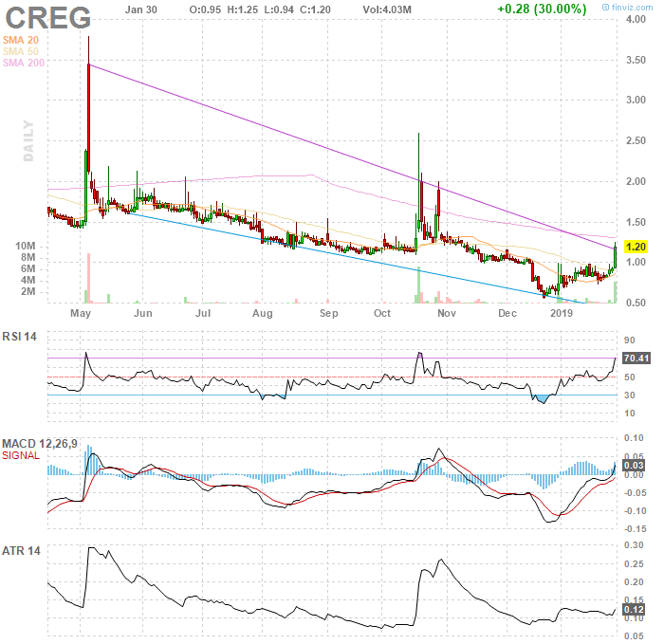
Task: Click the ATR 0.30 axis label
Action: [x=634, y=545]
